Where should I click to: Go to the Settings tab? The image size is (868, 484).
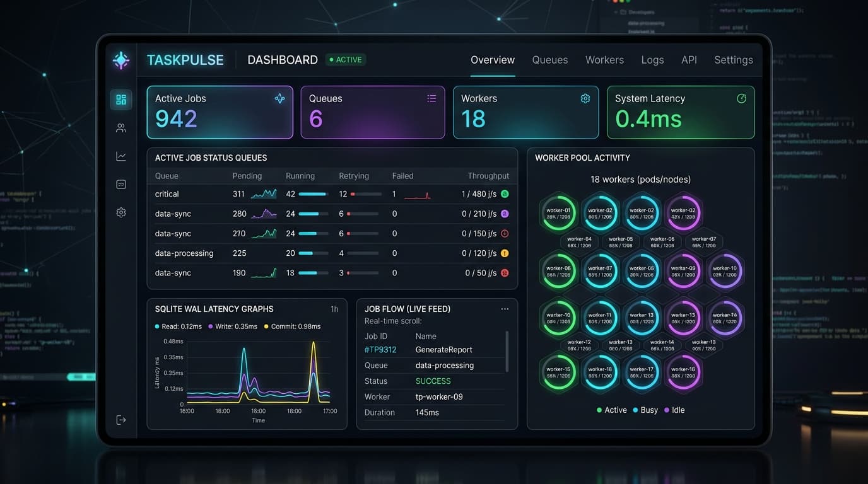pos(734,60)
